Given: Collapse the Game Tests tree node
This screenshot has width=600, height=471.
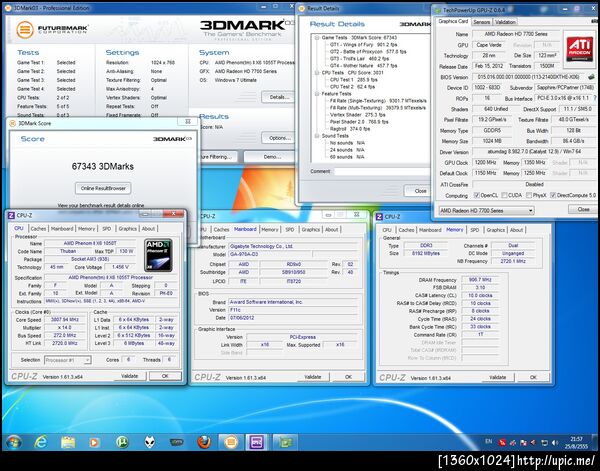Looking at the screenshot, I should pyautogui.click(x=317, y=38).
